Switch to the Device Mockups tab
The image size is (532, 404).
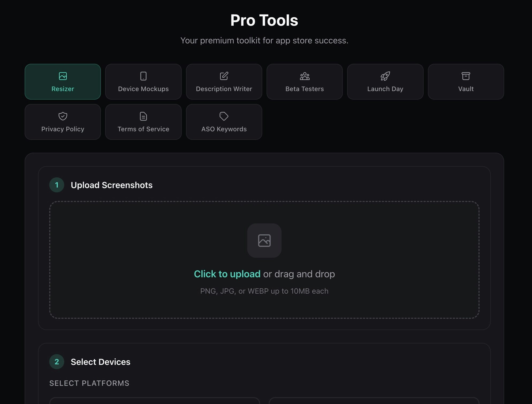point(143,82)
